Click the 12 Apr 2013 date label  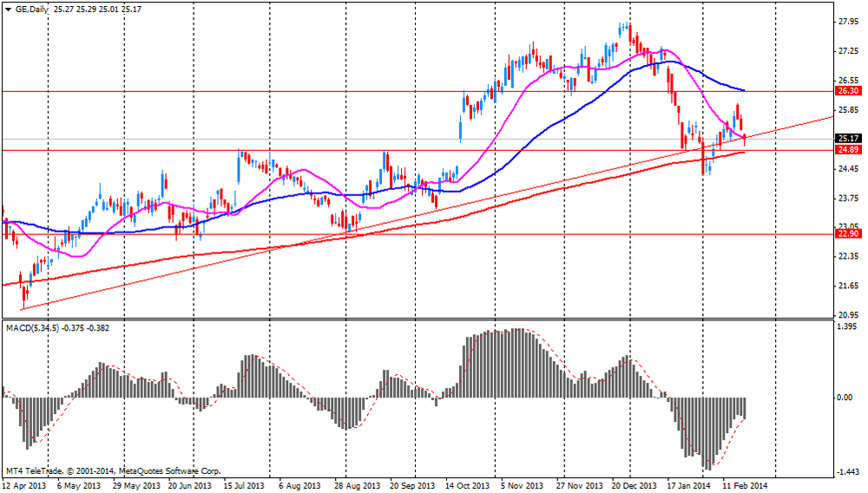[x=24, y=486]
